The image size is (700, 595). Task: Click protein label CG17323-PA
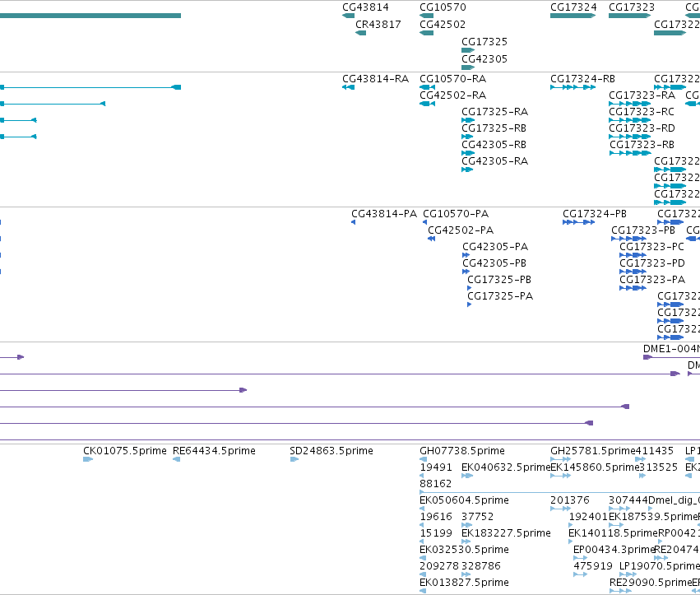[652, 280]
